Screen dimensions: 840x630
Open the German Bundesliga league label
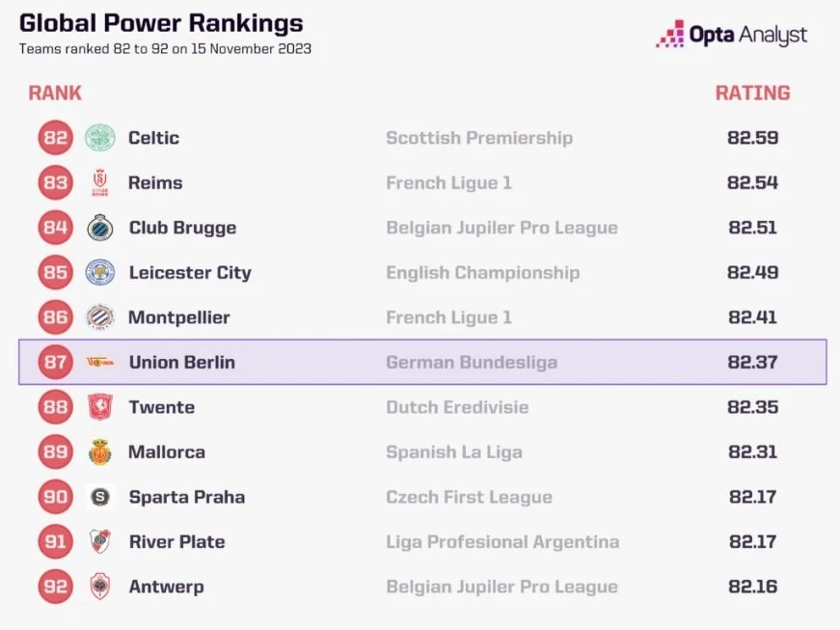[x=472, y=363]
